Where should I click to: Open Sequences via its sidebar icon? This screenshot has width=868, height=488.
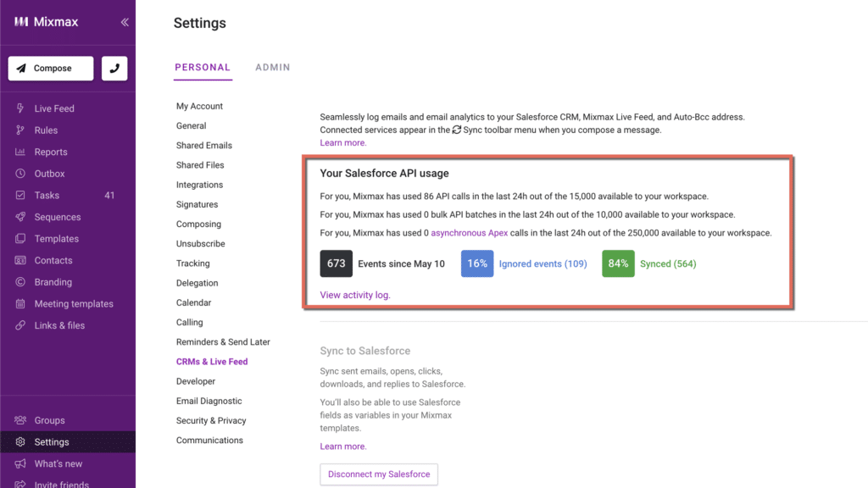point(19,218)
